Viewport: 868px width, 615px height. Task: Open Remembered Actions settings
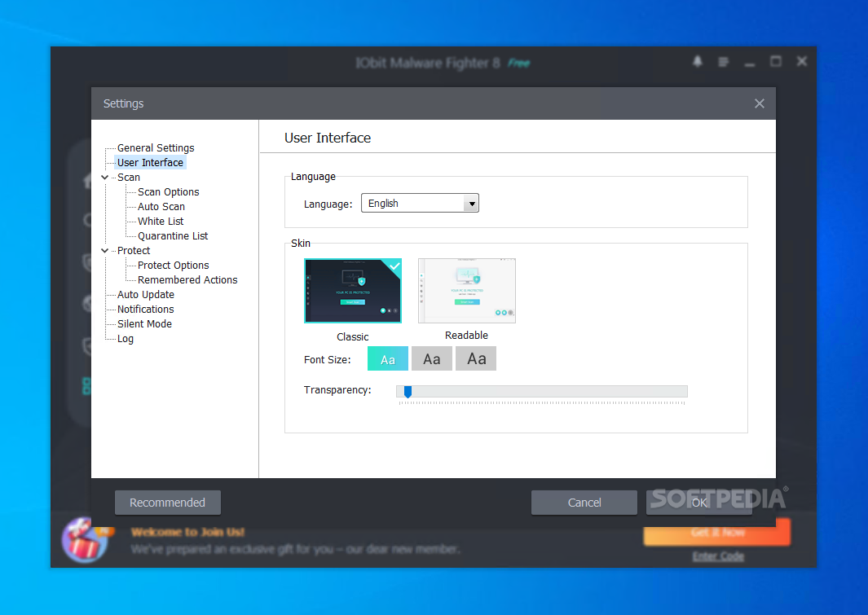187,280
